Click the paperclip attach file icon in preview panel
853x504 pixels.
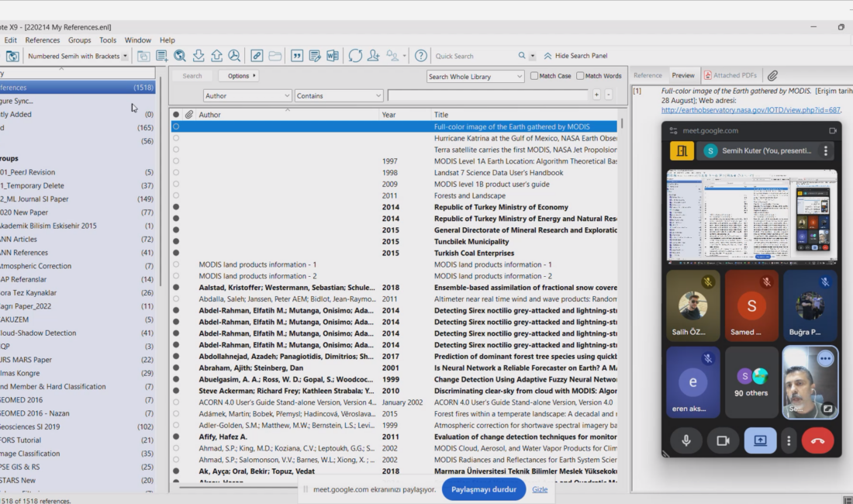pyautogui.click(x=772, y=76)
